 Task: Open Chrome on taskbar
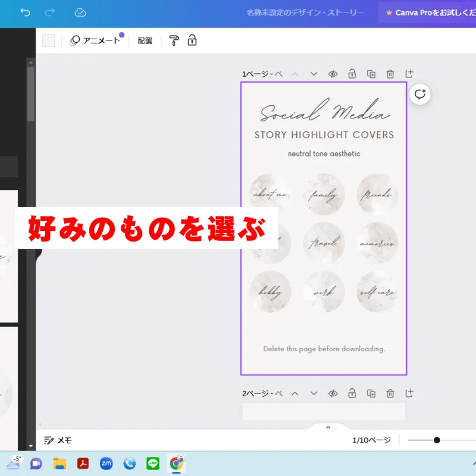point(176,464)
